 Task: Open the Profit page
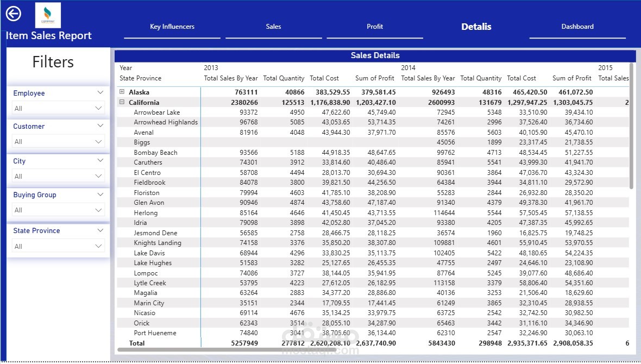pos(375,27)
